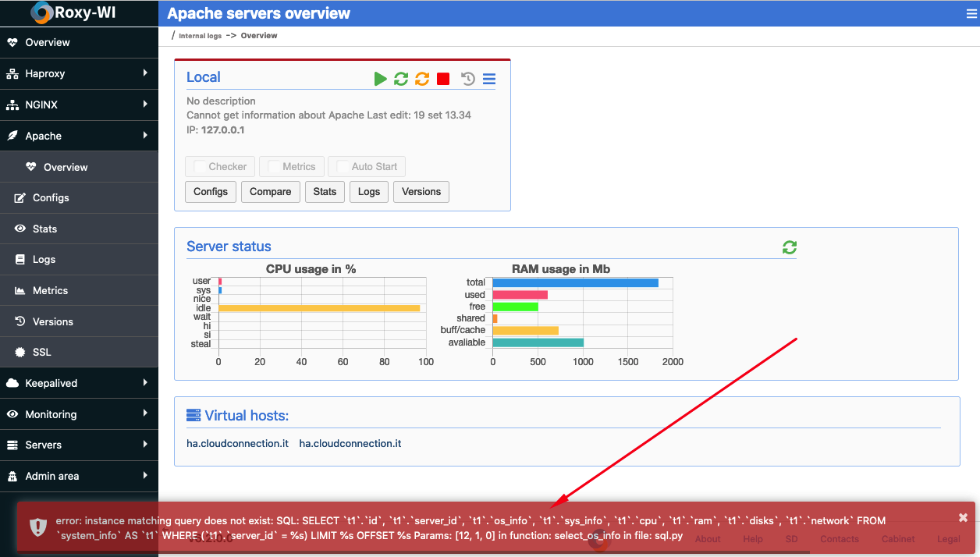980x557 pixels.
Task: Collapse the Apache sidebar menu
Action: [79, 136]
